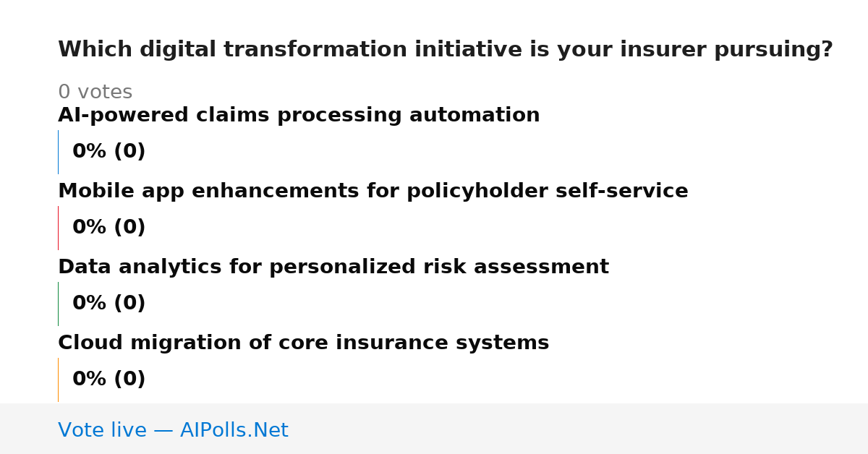This screenshot has width=868, height=454.
Task: Select AI-powered claims processing automation option
Action: [x=299, y=116]
